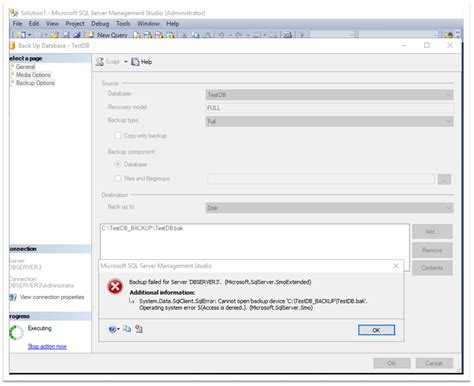Screen dimensions: 474x386
Task: Click the Additional information arrow icon
Action: tap(132, 301)
